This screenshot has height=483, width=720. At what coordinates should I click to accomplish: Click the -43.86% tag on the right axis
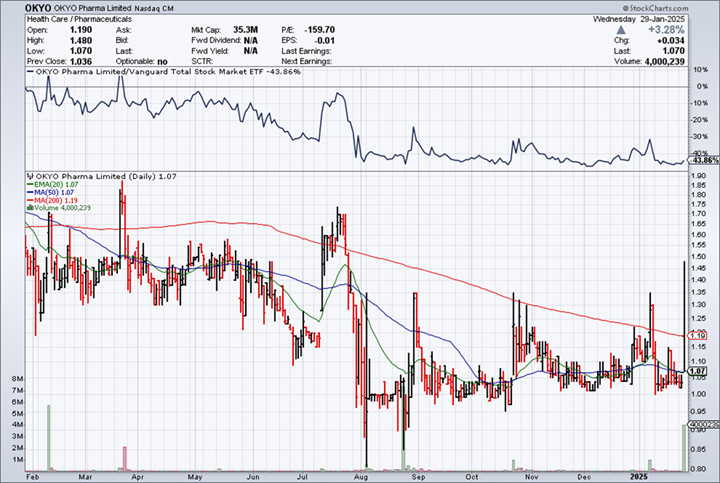tap(704, 160)
